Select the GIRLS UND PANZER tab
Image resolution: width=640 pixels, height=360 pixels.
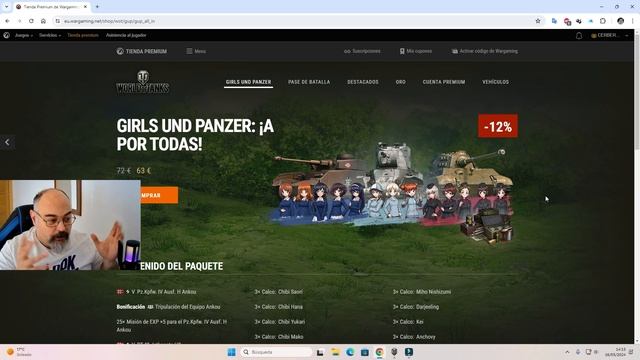pos(248,82)
